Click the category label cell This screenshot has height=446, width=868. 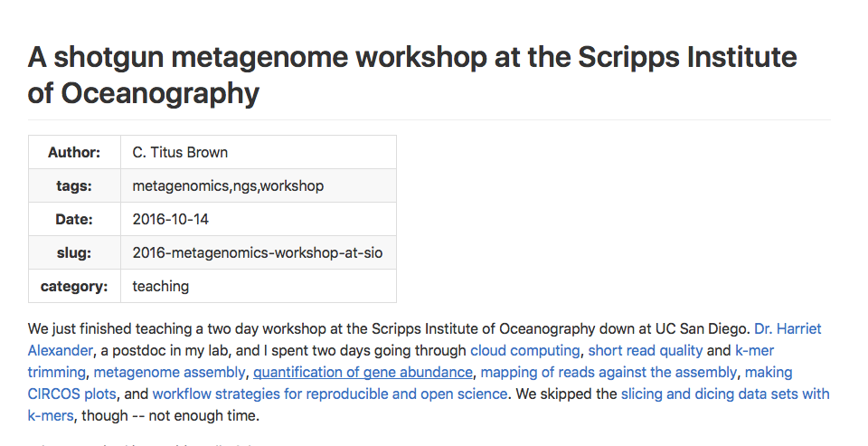74,287
